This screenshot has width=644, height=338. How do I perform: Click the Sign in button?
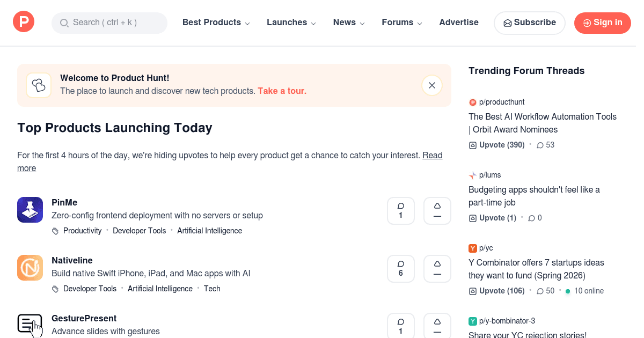coord(602,23)
